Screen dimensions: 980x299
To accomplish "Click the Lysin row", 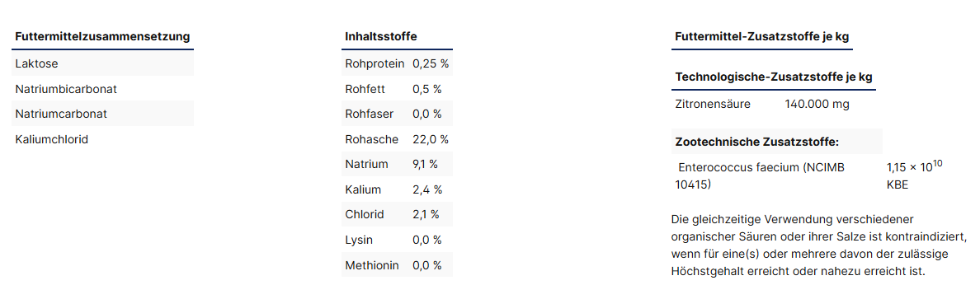I will [397, 240].
